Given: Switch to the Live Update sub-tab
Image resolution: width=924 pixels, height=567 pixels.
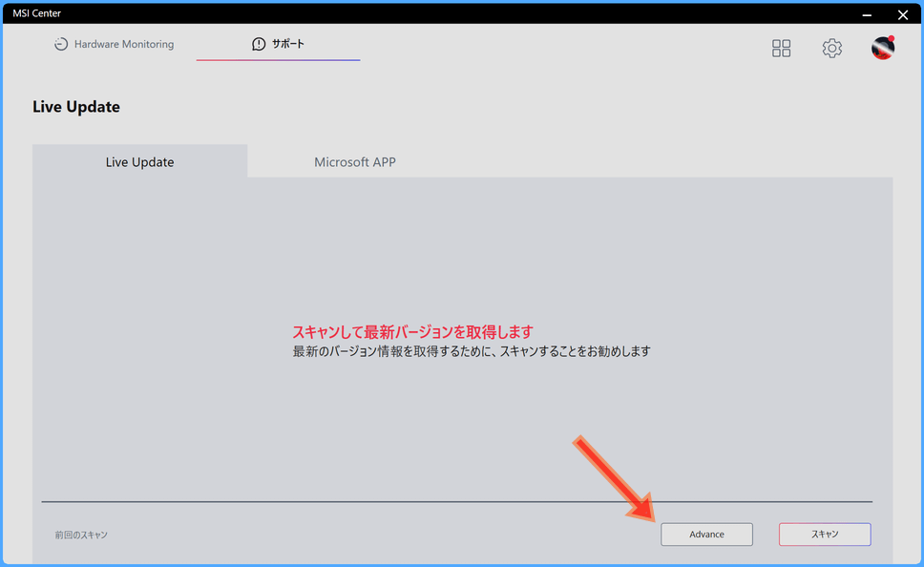Looking at the screenshot, I should coord(139,161).
